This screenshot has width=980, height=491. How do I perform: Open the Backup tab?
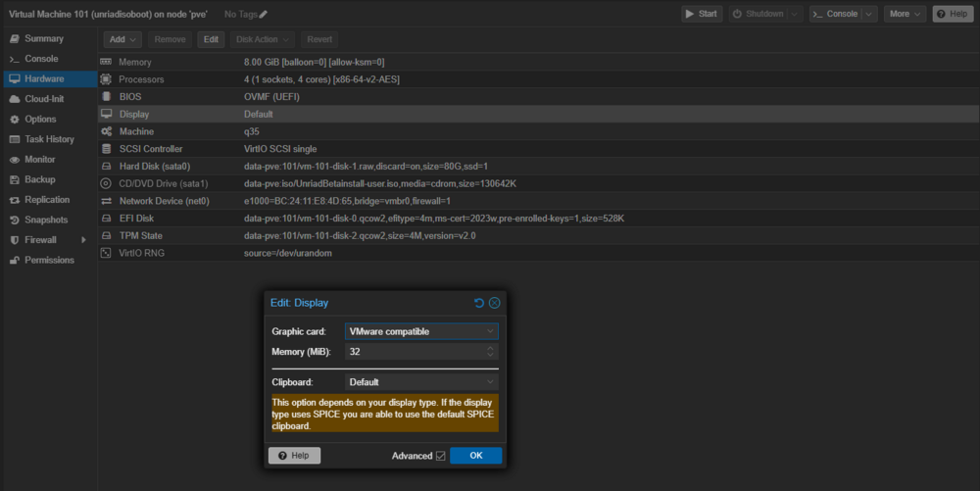(x=48, y=179)
